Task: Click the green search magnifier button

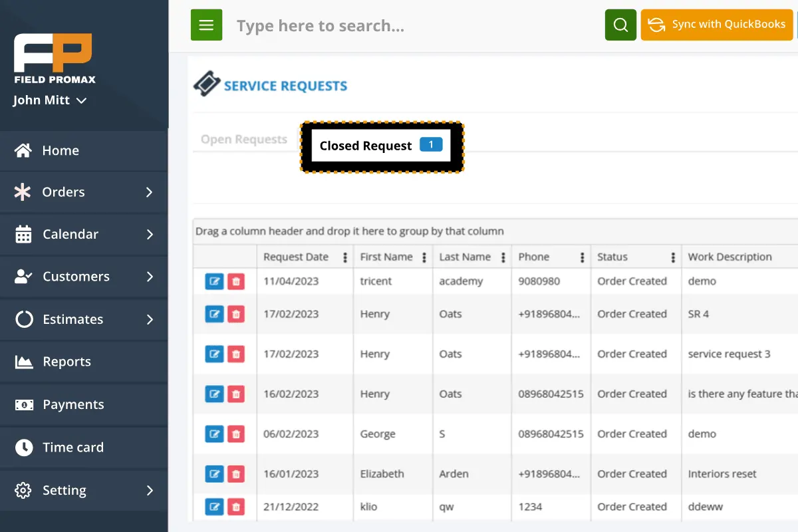Action: pyautogui.click(x=620, y=25)
